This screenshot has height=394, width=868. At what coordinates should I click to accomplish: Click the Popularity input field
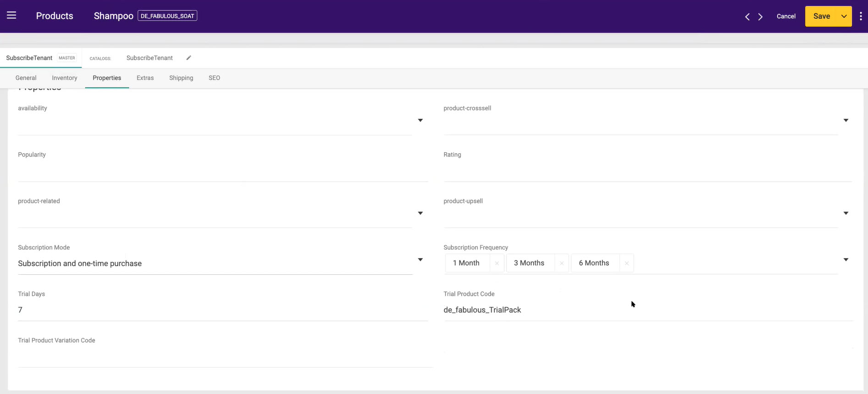(x=223, y=171)
